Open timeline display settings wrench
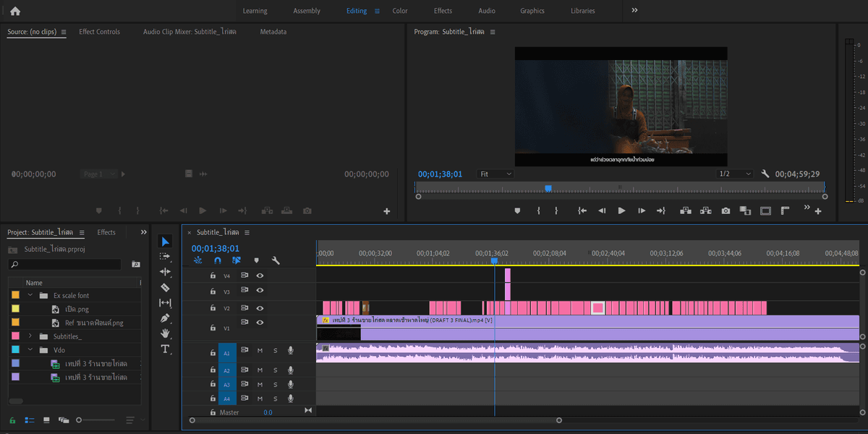 (x=276, y=260)
